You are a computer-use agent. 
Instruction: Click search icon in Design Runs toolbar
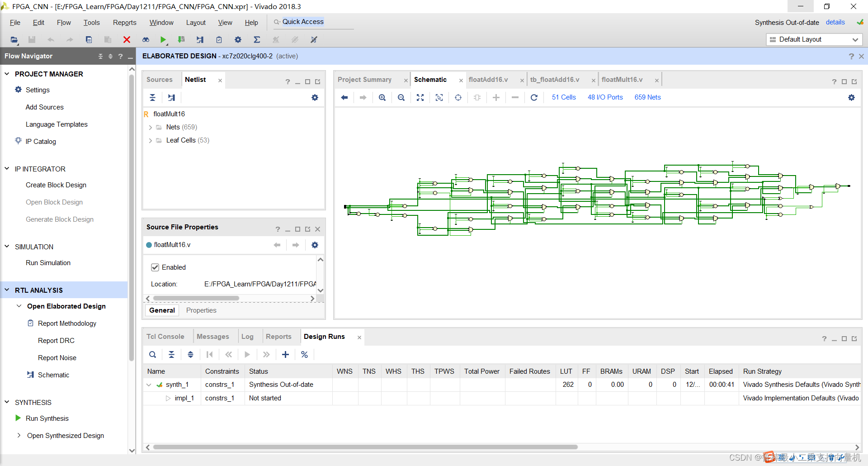[x=152, y=354]
